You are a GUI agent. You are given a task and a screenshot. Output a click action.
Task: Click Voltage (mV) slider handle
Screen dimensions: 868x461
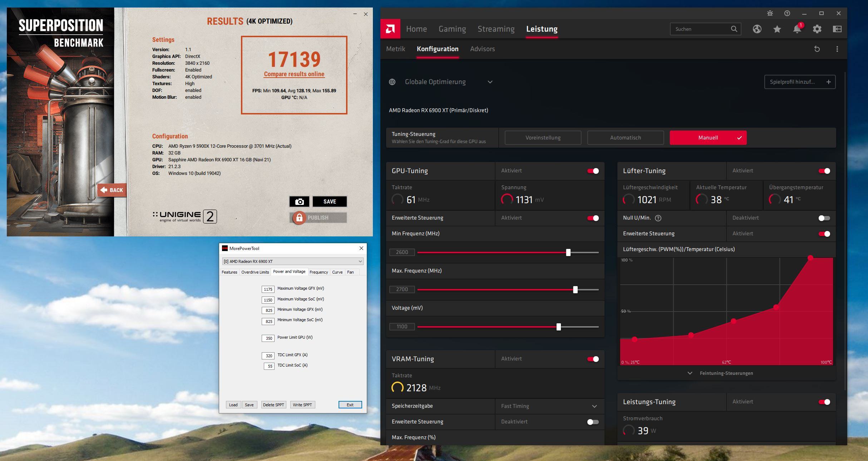click(558, 327)
